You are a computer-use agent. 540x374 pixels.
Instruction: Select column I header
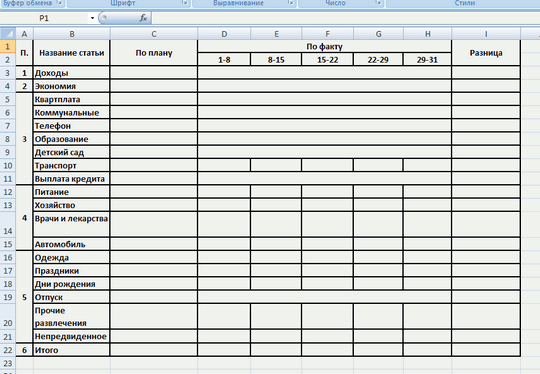pyautogui.click(x=486, y=34)
